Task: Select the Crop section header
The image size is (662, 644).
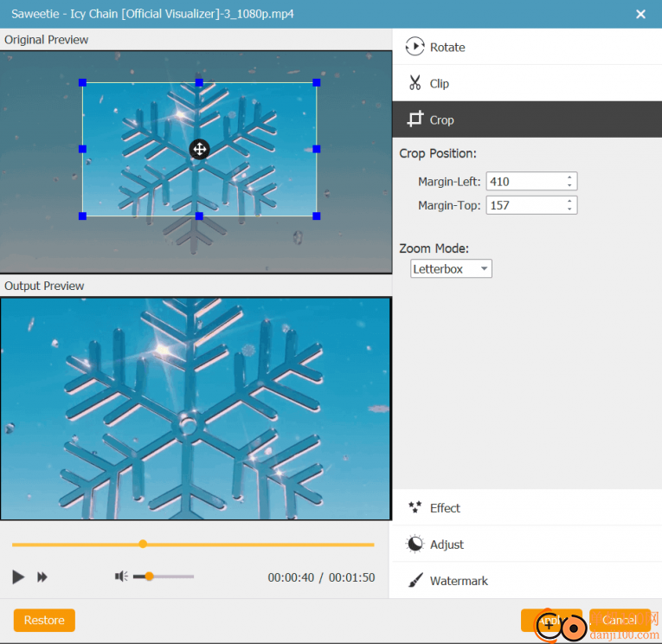Action: (x=527, y=119)
